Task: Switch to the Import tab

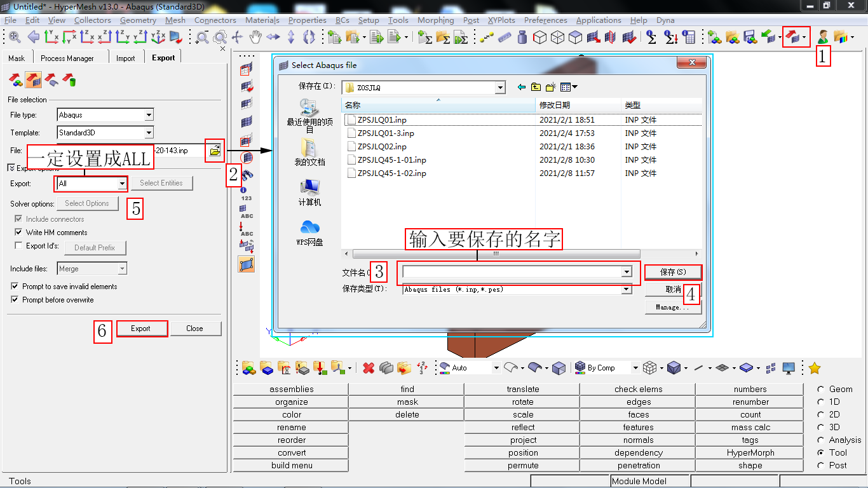Action: click(126, 58)
